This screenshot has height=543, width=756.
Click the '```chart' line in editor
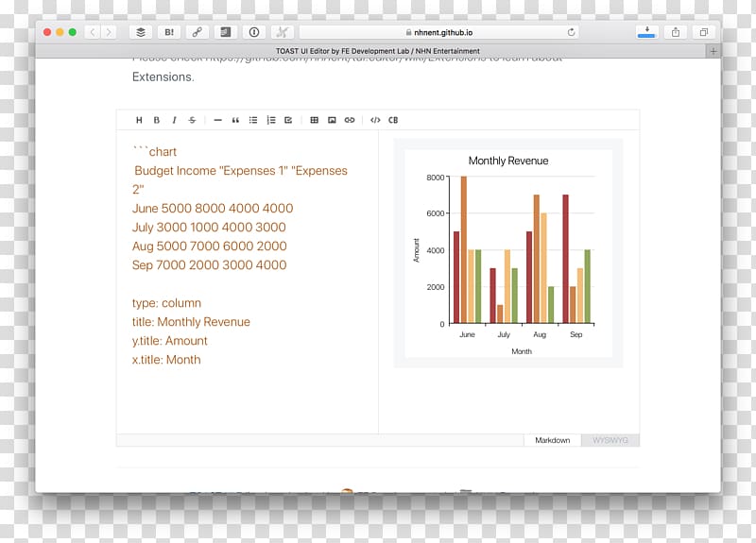tap(155, 152)
